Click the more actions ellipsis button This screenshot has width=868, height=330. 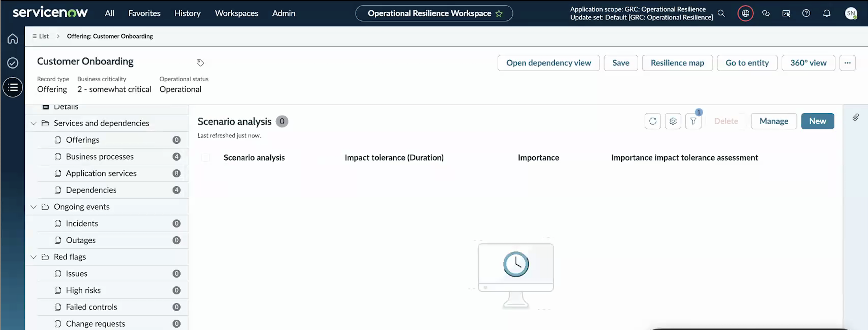(847, 63)
